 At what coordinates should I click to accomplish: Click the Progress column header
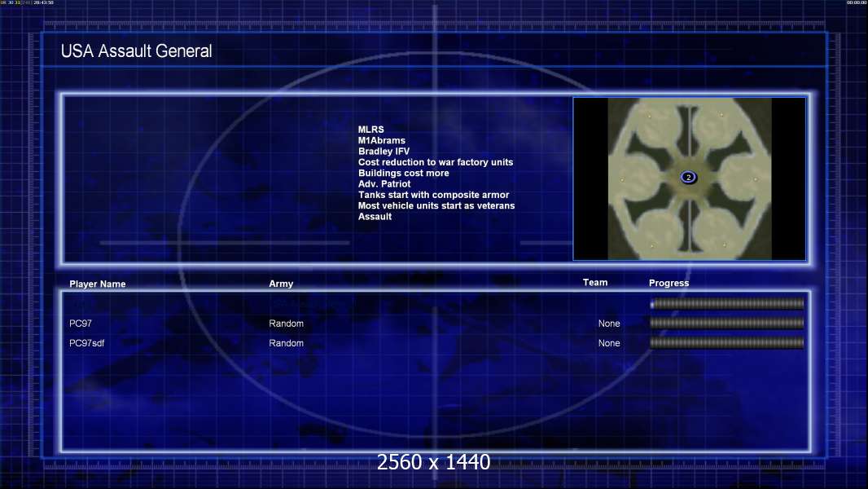coord(669,283)
